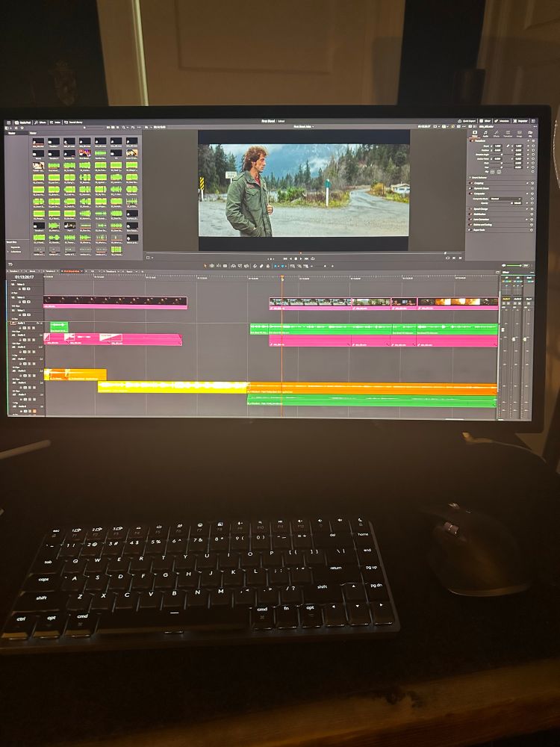
Task: Click the Overwrite Clip tool
Action: [x=240, y=267]
